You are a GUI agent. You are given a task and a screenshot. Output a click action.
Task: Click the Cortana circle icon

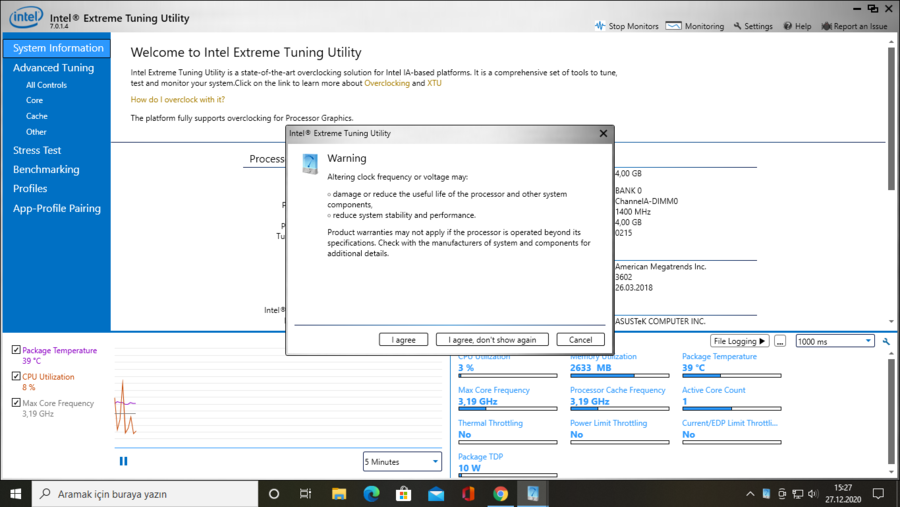[274, 494]
